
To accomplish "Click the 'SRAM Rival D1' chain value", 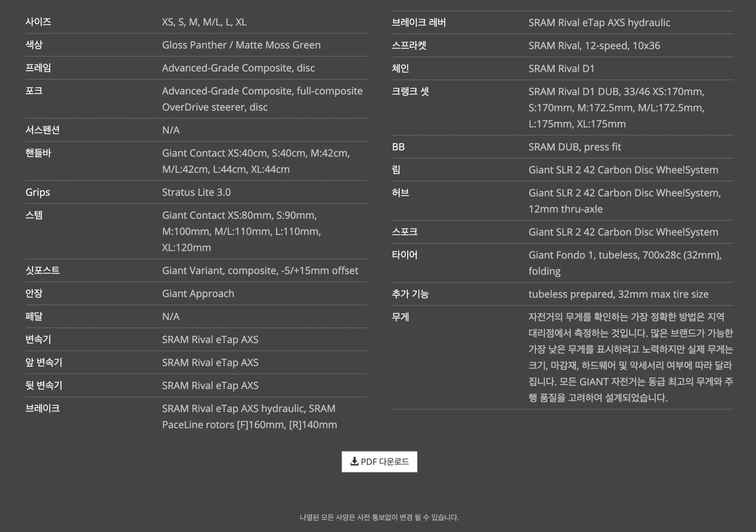I will (x=561, y=69).
